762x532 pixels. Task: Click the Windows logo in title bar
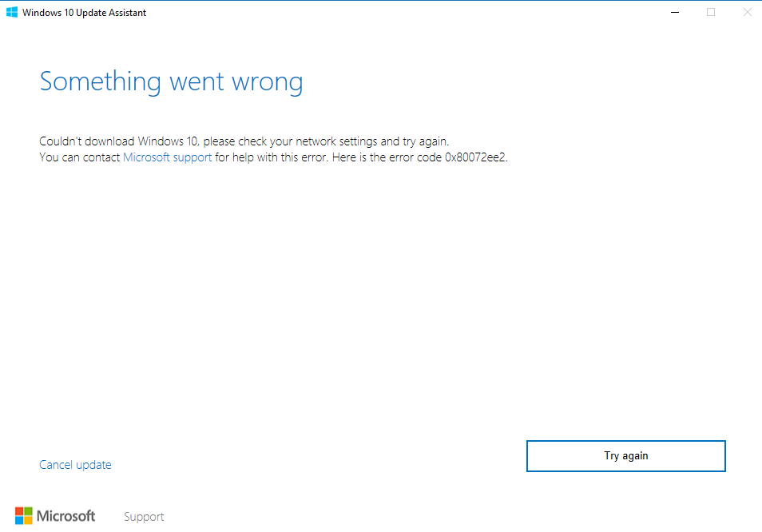coord(12,12)
